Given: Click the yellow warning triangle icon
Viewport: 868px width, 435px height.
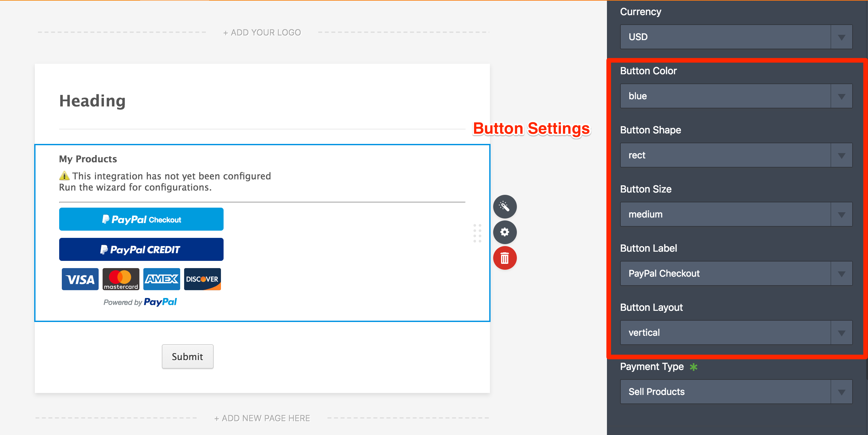Looking at the screenshot, I should click(64, 176).
